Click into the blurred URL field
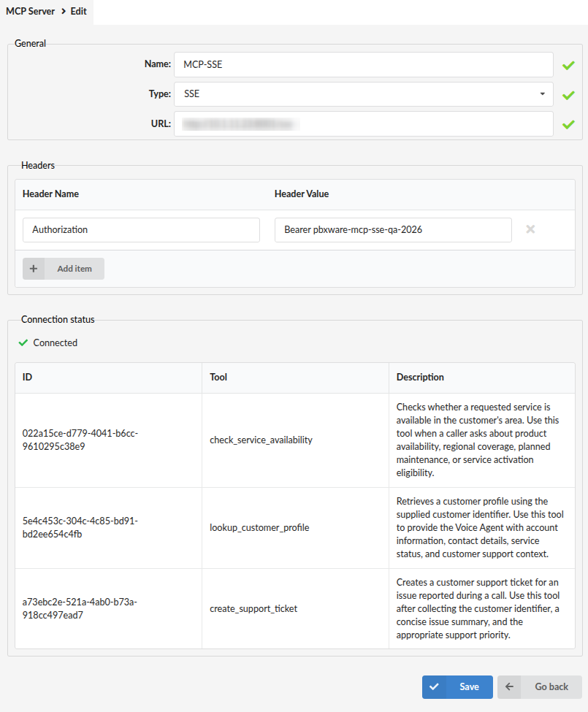 point(364,123)
